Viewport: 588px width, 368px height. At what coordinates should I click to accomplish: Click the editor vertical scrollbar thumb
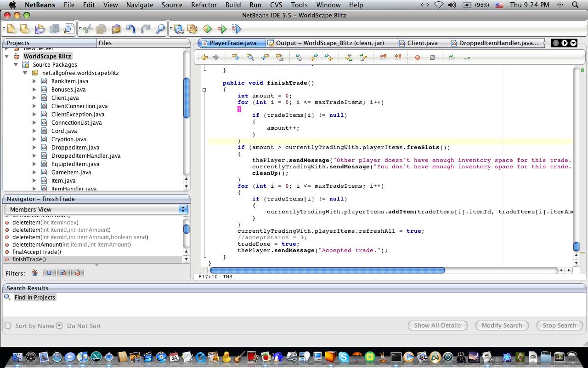577,247
